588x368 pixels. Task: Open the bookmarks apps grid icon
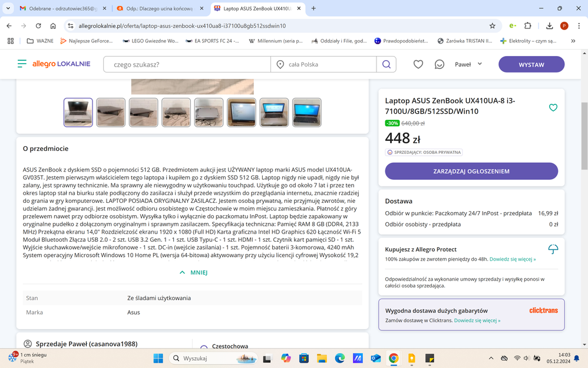(x=11, y=41)
